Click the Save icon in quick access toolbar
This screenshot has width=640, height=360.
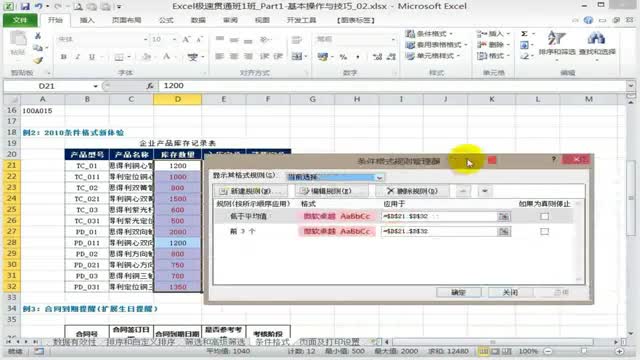[x=25, y=6]
